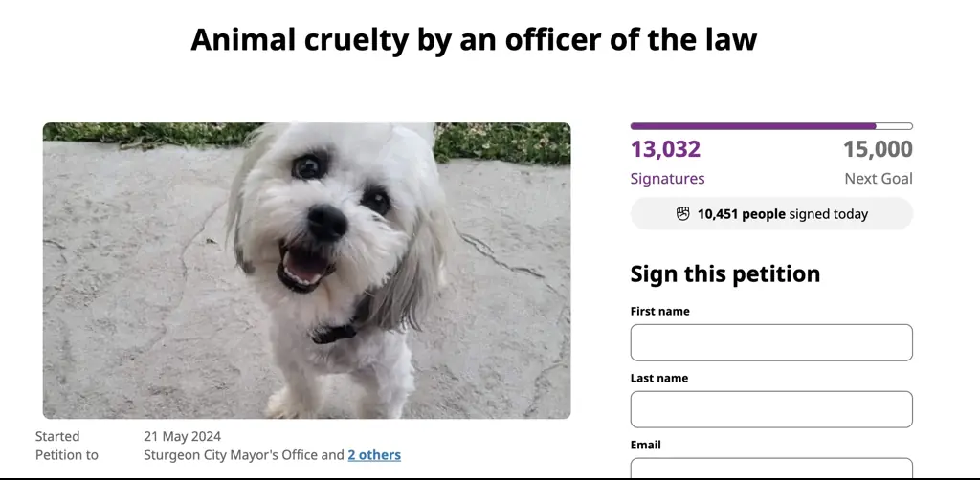This screenshot has height=480, width=980.
Task: Click the "Email" field label
Action: [645, 445]
